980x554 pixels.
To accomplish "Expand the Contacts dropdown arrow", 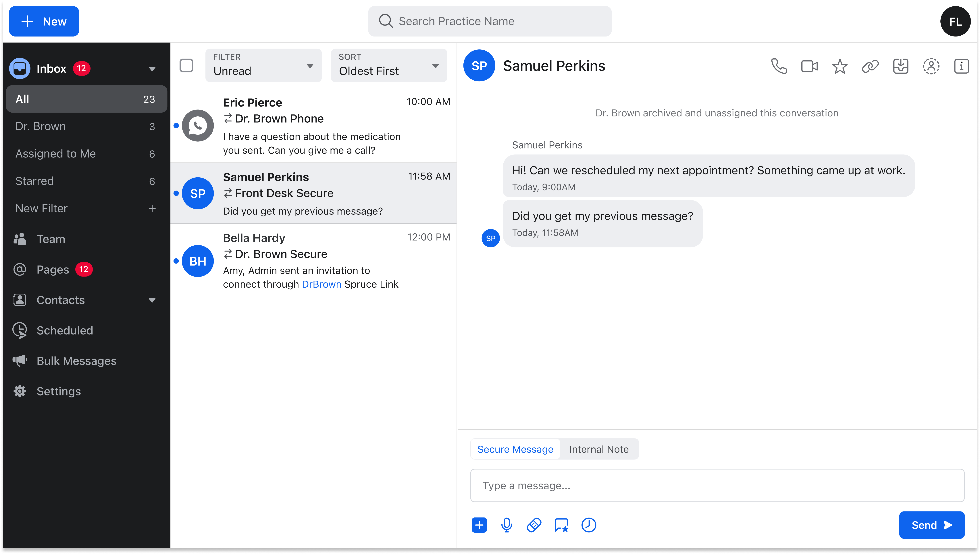I will pyautogui.click(x=152, y=300).
